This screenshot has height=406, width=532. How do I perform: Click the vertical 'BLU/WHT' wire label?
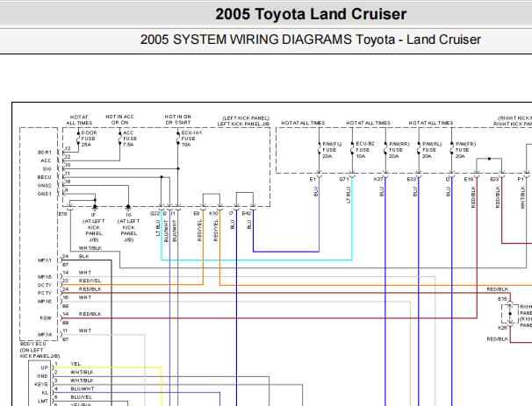166,231
